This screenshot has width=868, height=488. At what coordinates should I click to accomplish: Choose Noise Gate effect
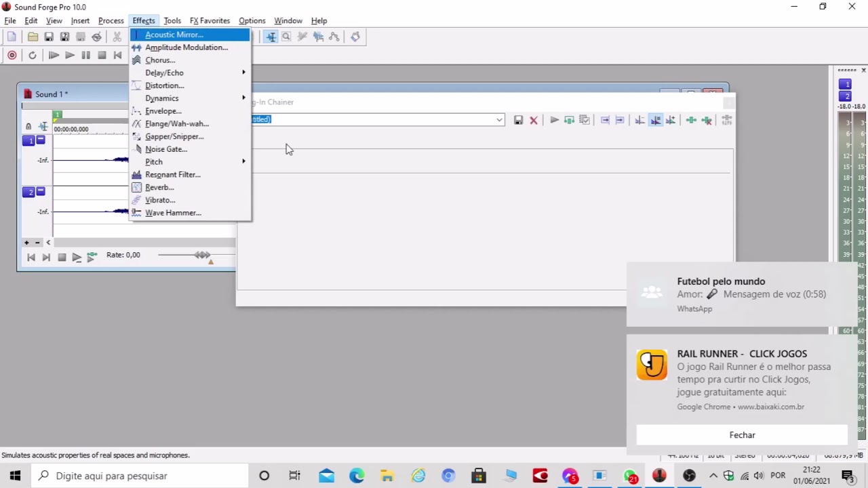[x=191, y=149]
